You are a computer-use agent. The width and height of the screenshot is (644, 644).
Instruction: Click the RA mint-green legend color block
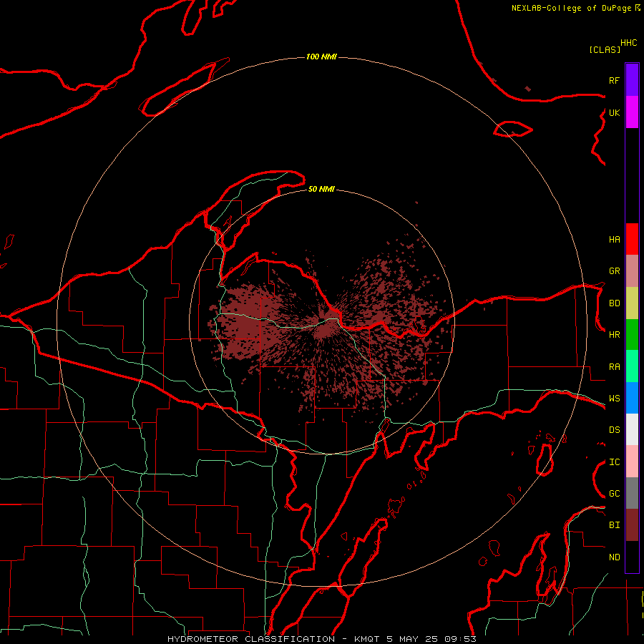(632, 366)
